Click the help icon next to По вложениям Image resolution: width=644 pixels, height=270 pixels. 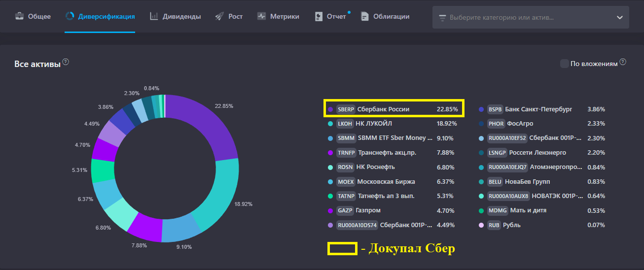coord(623,63)
